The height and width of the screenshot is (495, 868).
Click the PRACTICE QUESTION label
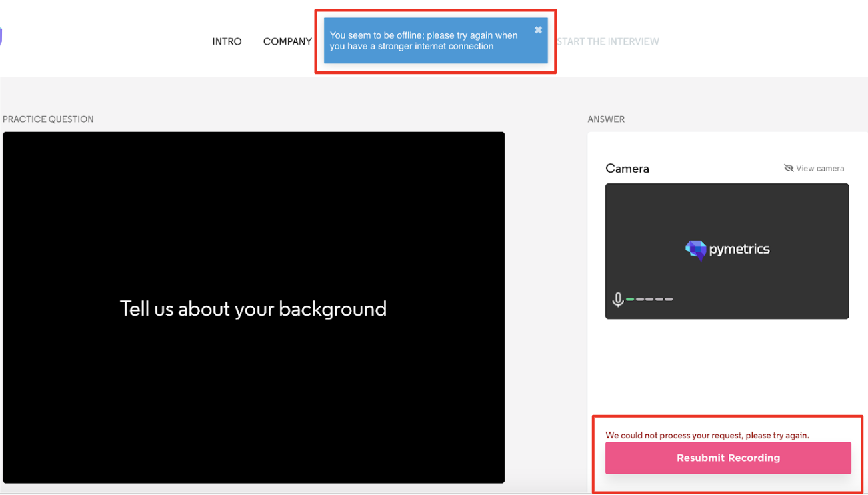pos(48,119)
